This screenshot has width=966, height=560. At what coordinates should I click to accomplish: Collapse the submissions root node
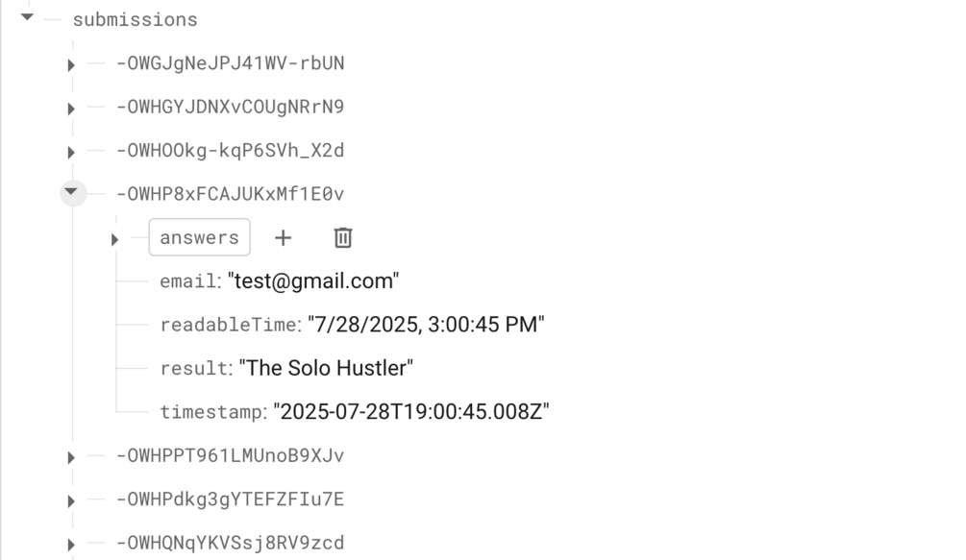(x=27, y=17)
